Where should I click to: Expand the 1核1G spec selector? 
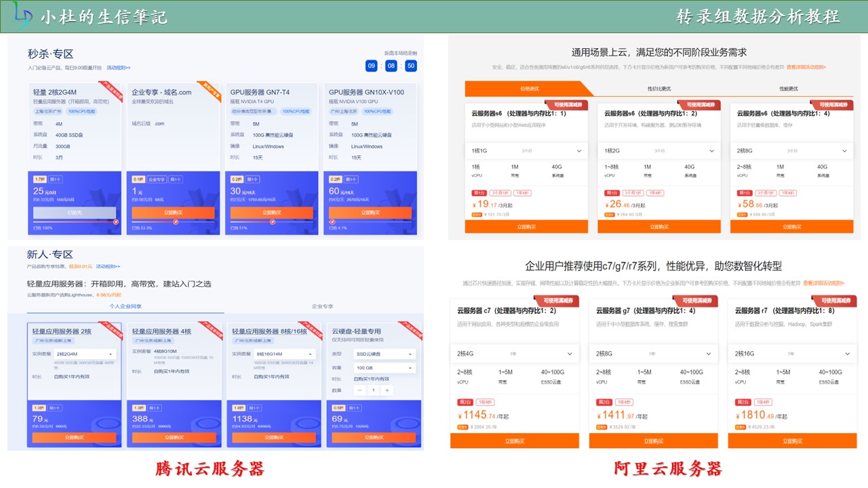(526, 150)
